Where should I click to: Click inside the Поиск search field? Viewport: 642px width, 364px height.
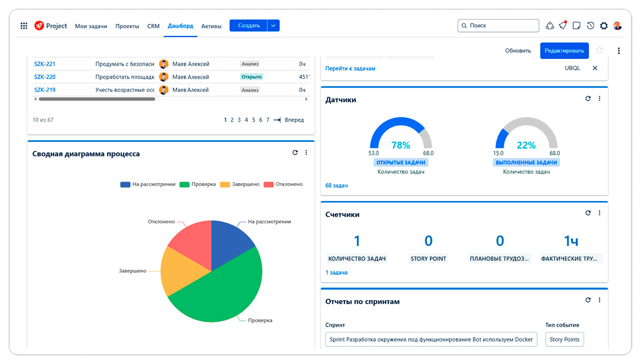tap(498, 25)
